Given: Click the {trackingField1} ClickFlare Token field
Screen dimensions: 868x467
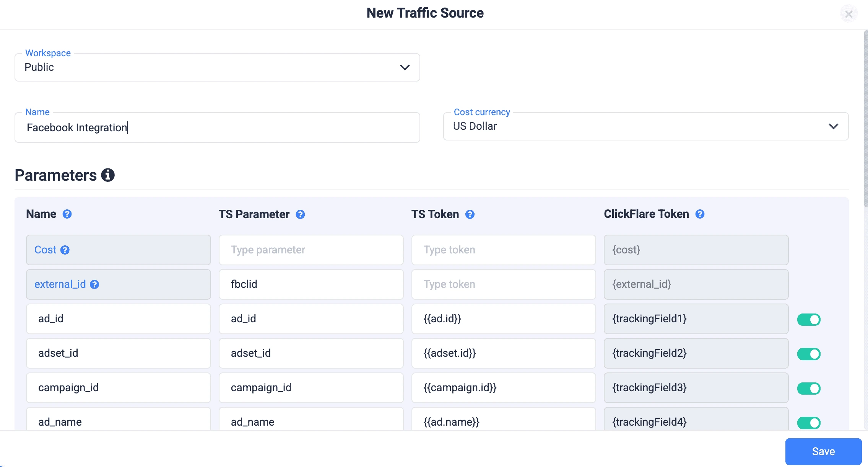Looking at the screenshot, I should coord(696,319).
